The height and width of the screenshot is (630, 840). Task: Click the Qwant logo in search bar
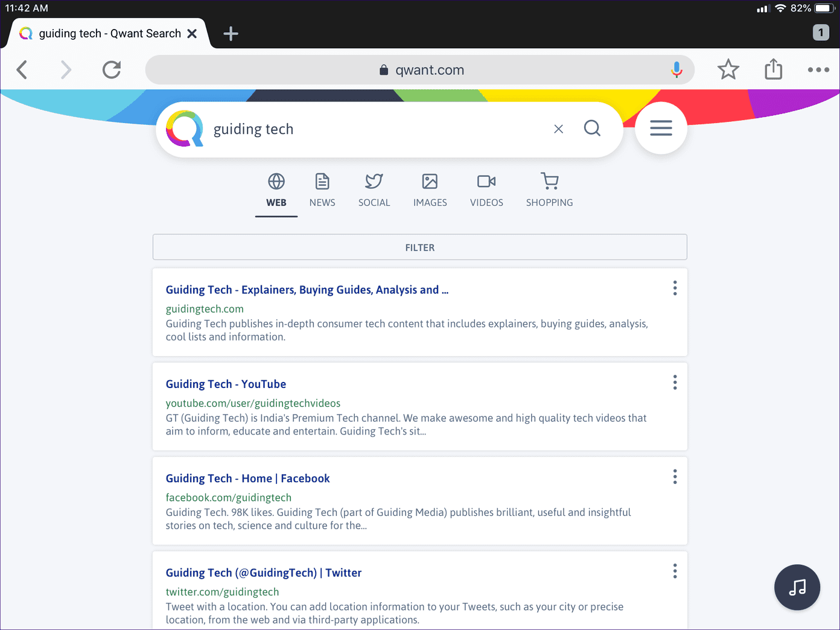pos(185,129)
